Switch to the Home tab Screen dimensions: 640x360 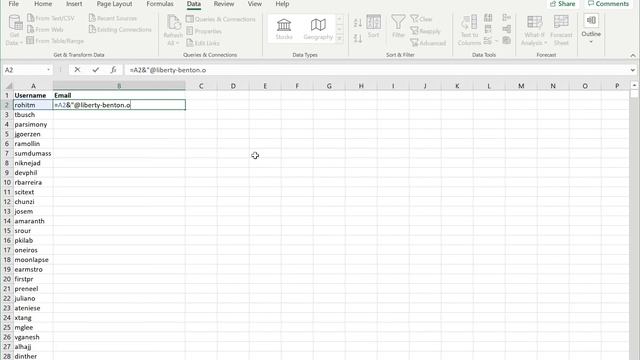pos(43,4)
